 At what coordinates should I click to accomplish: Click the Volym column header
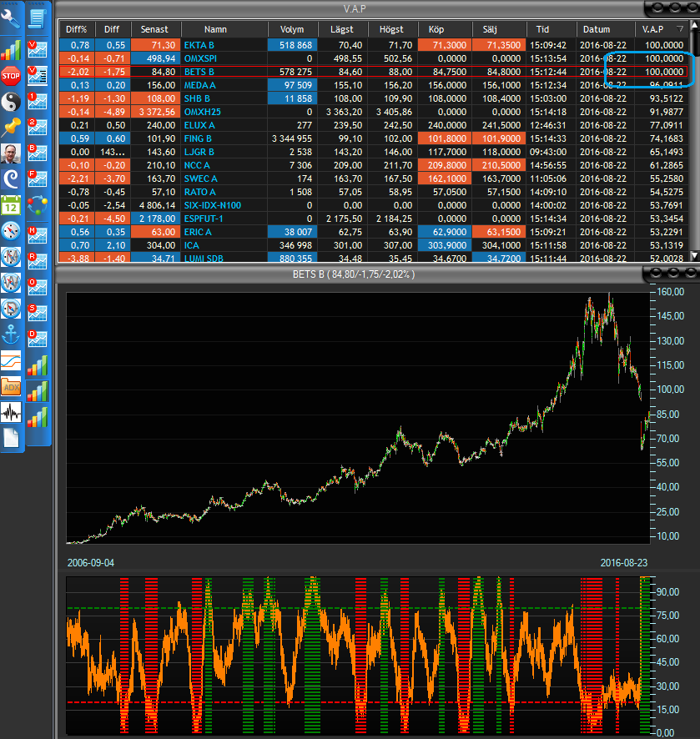(x=292, y=29)
